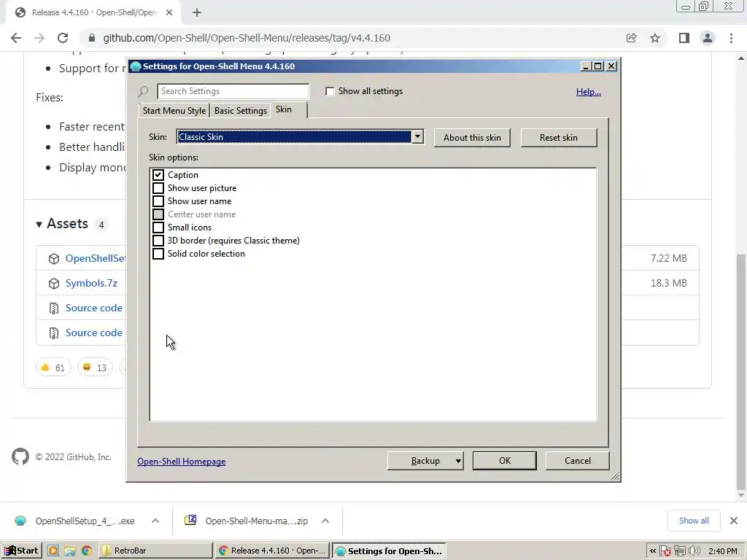
Task: Open menu chevron for OpenShellSetup download
Action: tap(155, 521)
